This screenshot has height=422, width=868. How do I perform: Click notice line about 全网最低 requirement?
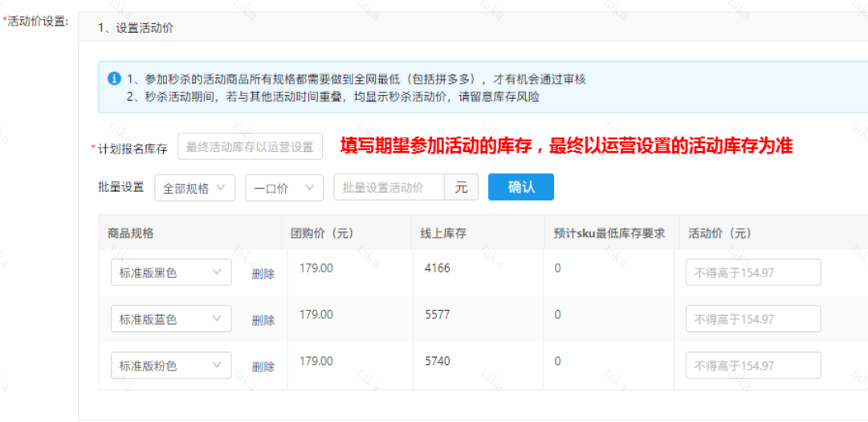[356, 80]
